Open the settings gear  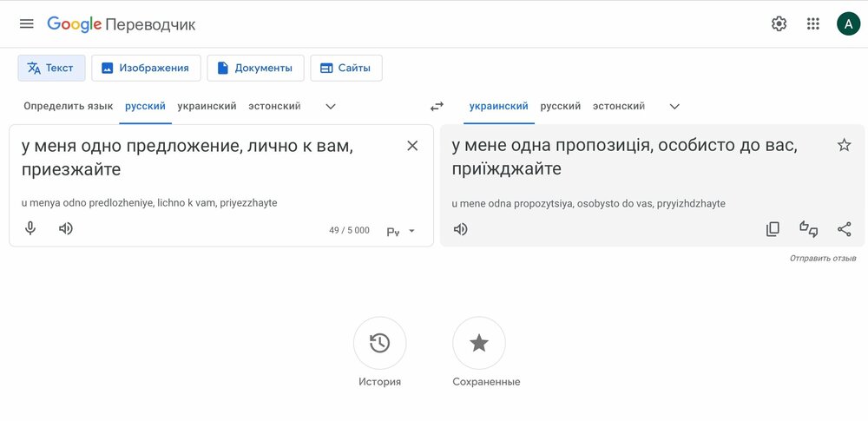(779, 23)
